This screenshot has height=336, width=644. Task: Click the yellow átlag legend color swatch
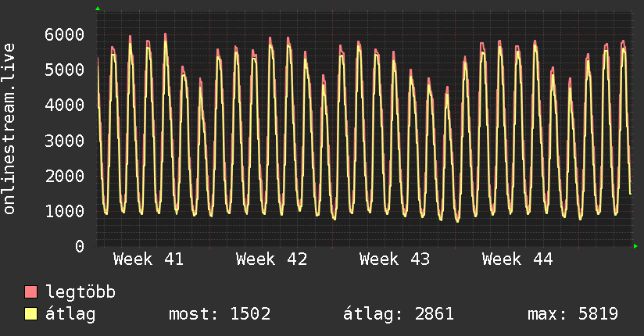[x=31, y=315]
